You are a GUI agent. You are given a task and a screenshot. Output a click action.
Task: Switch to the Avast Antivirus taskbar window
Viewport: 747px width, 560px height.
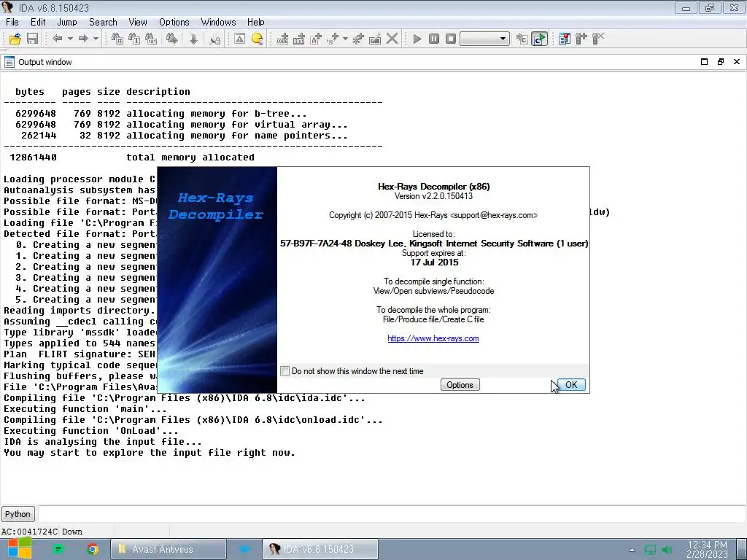169,549
